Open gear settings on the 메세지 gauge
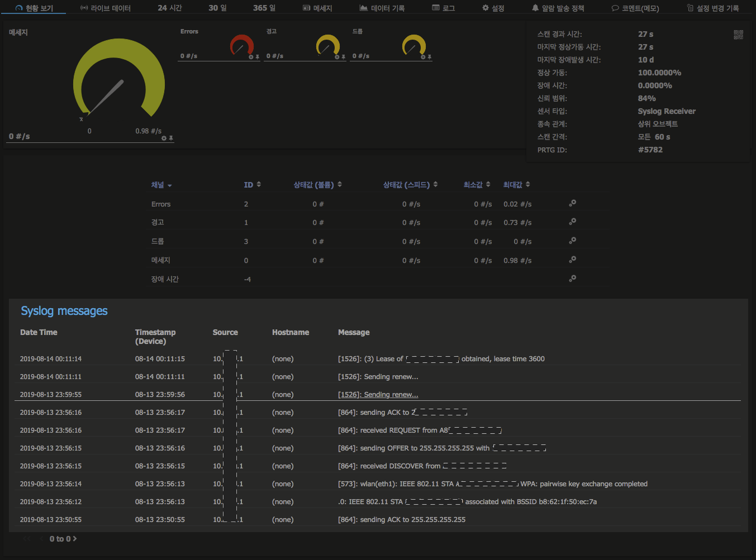The image size is (756, 560). coord(164,138)
